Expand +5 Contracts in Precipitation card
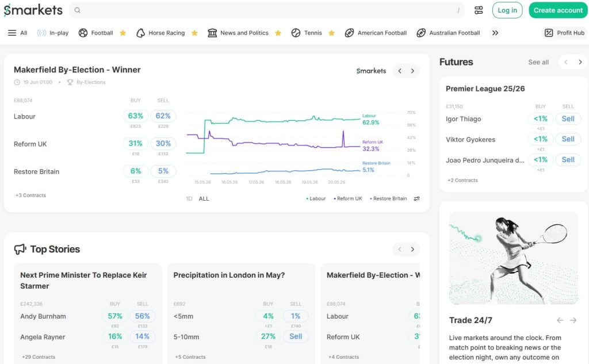The height and width of the screenshot is (364, 589). click(x=190, y=357)
